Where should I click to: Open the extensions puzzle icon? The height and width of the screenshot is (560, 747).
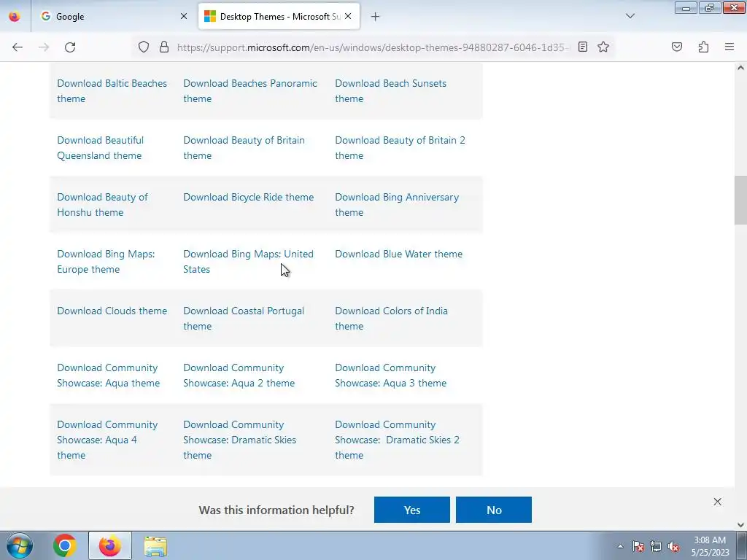(703, 47)
